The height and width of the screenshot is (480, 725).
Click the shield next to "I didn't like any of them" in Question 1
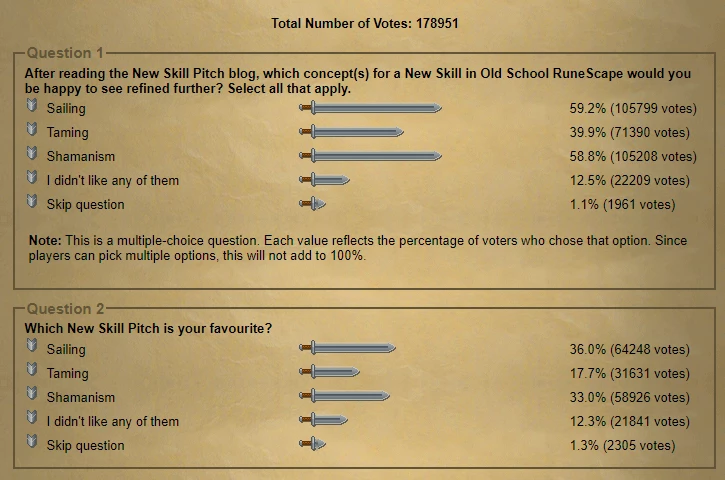coord(32,178)
